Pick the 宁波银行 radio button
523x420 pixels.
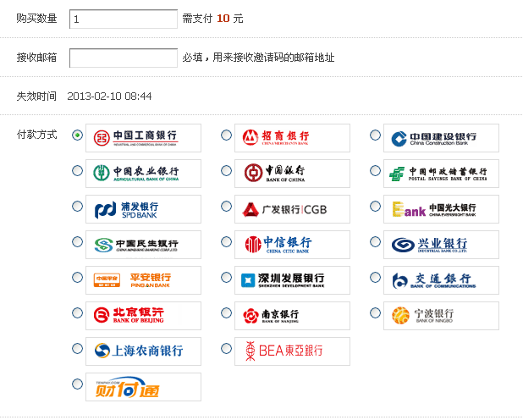375,312
